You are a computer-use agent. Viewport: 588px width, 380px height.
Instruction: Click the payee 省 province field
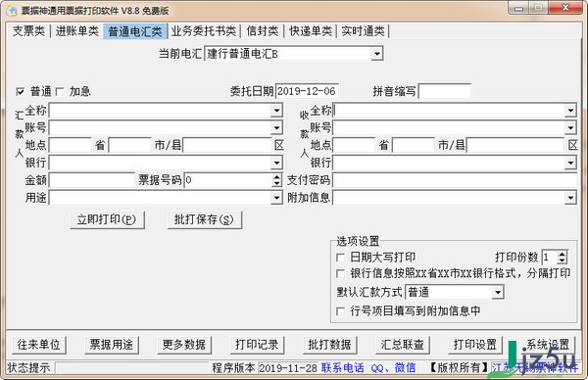coord(354,145)
